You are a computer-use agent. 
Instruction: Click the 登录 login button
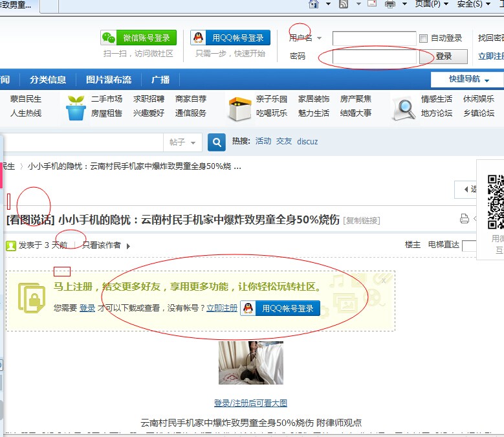tap(444, 56)
